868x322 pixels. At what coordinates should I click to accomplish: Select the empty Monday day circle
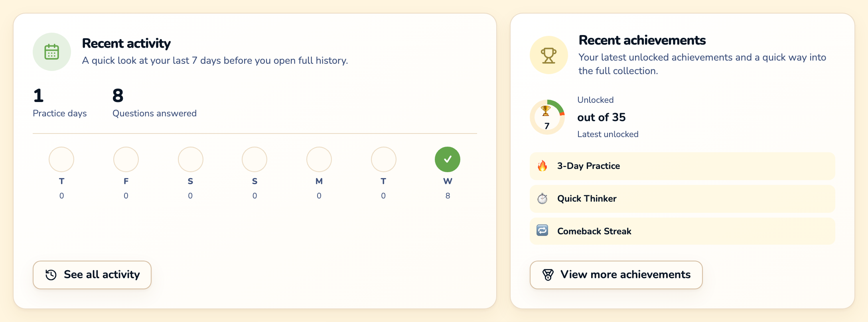(319, 159)
